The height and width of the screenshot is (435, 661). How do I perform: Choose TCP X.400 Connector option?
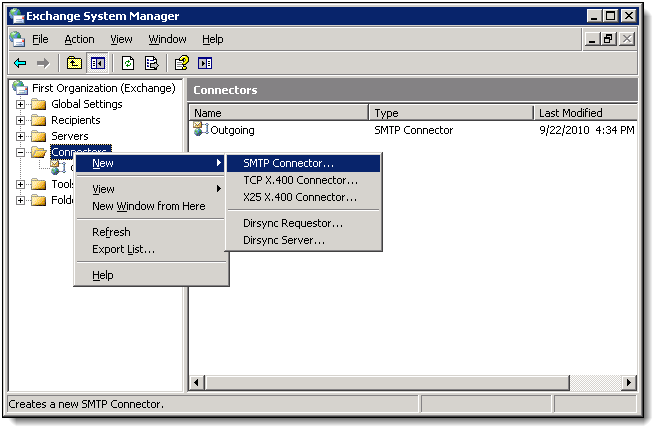tap(304, 180)
